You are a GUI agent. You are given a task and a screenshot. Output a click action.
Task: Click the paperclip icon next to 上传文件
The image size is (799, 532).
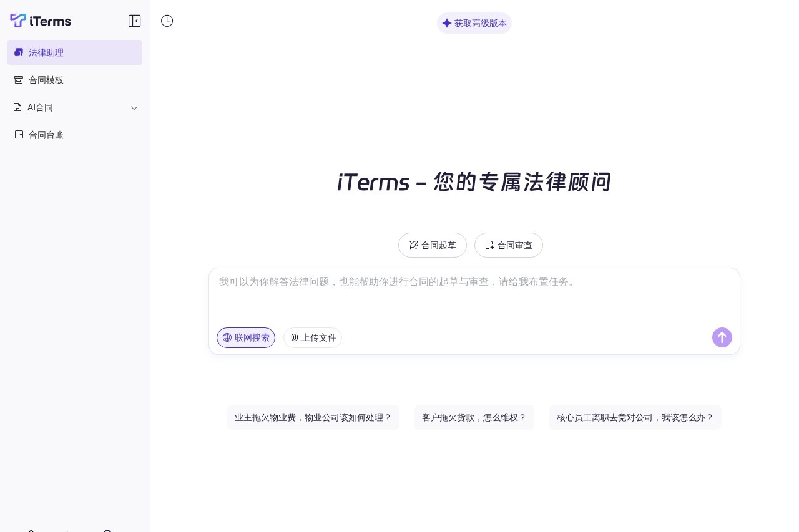[295, 337]
